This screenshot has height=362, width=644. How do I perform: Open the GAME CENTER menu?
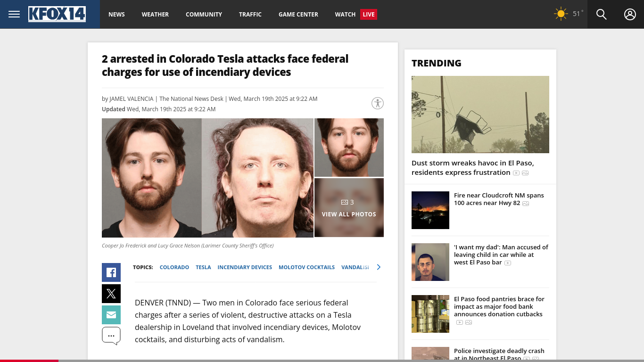[x=298, y=15]
